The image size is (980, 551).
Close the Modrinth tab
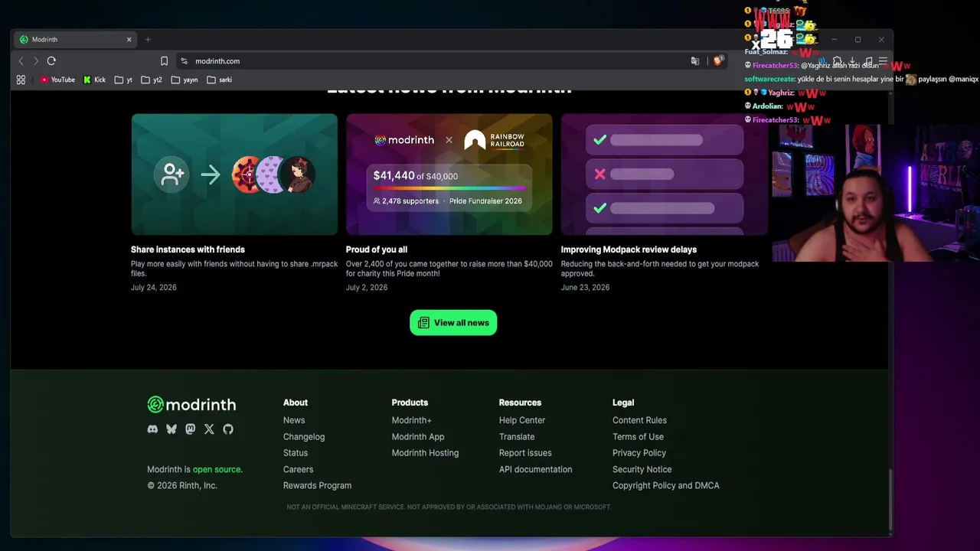pos(129,40)
